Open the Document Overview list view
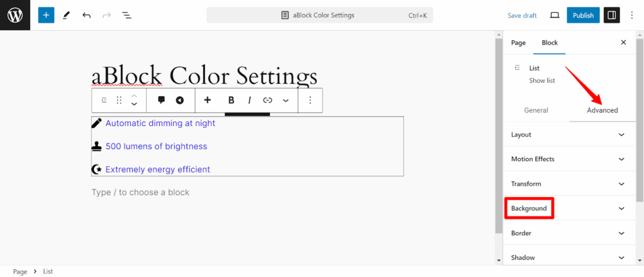Screen dimensions: 644x277 click(x=126, y=15)
